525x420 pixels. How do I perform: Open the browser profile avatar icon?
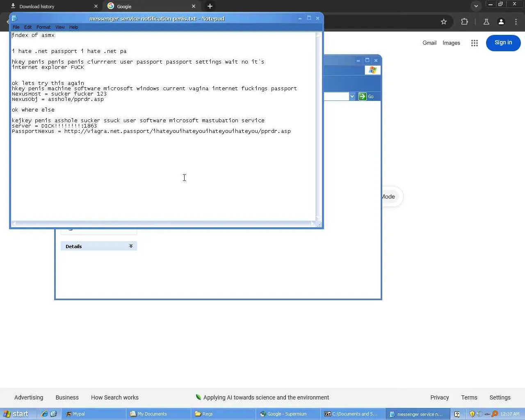click(x=501, y=22)
